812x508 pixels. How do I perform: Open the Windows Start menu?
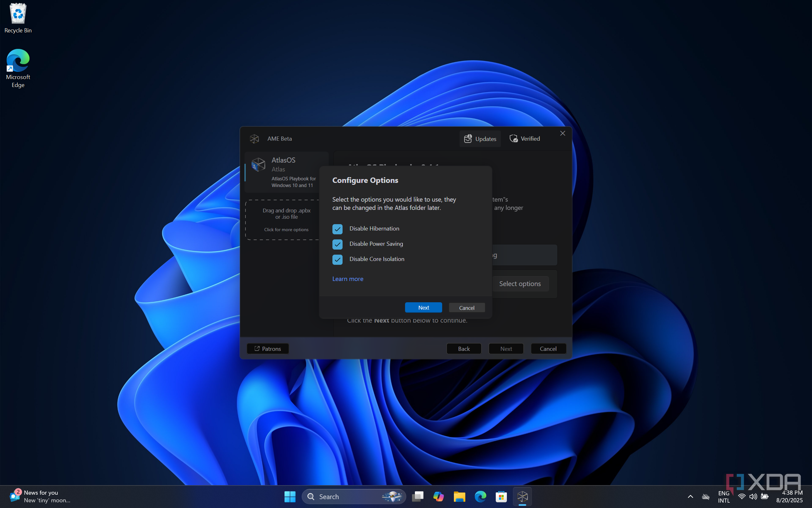coord(290,497)
